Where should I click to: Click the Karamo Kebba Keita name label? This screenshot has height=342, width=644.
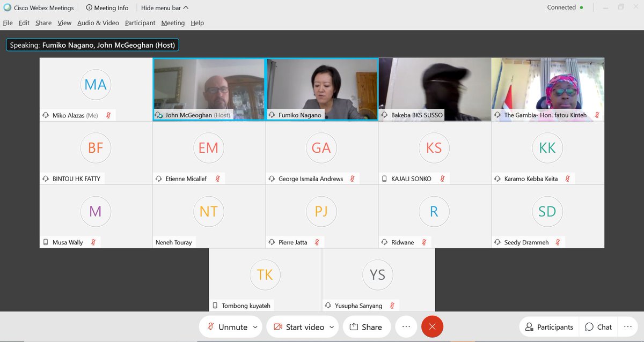click(x=531, y=179)
